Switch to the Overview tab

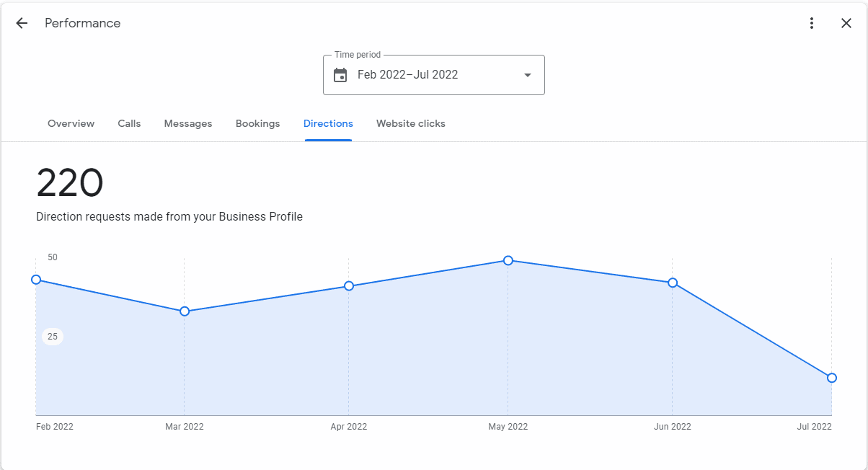pos(71,123)
